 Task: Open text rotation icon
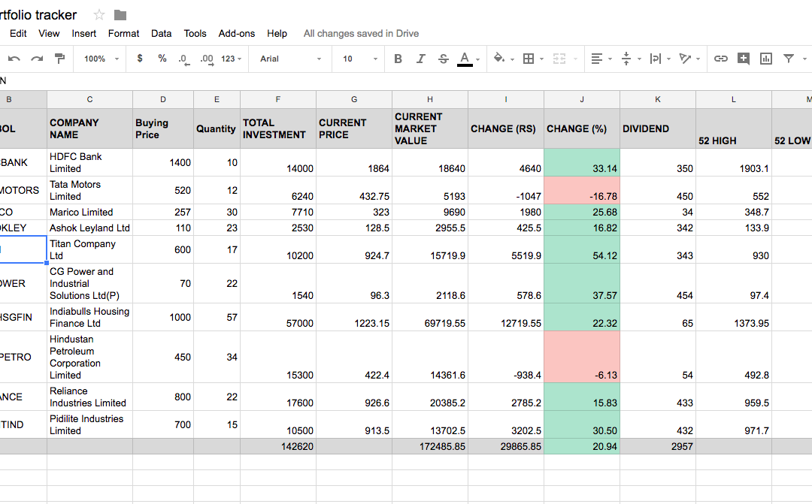click(x=685, y=59)
